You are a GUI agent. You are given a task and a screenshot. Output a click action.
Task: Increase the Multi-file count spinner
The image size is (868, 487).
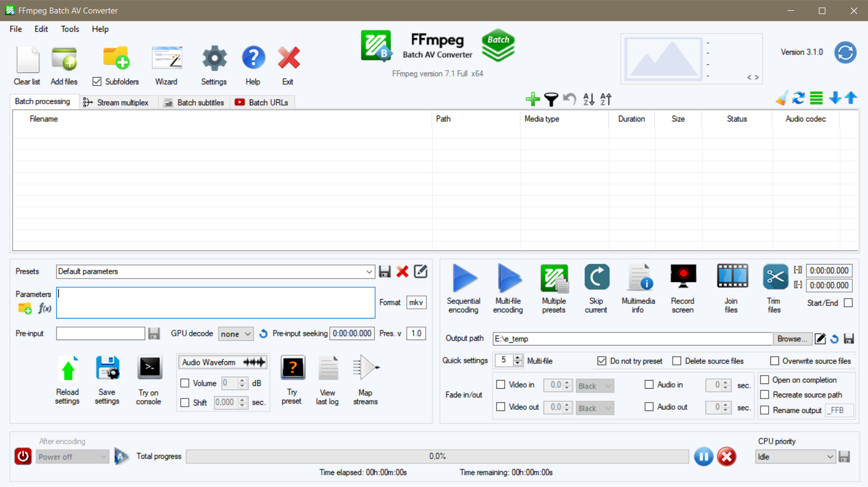click(x=518, y=357)
